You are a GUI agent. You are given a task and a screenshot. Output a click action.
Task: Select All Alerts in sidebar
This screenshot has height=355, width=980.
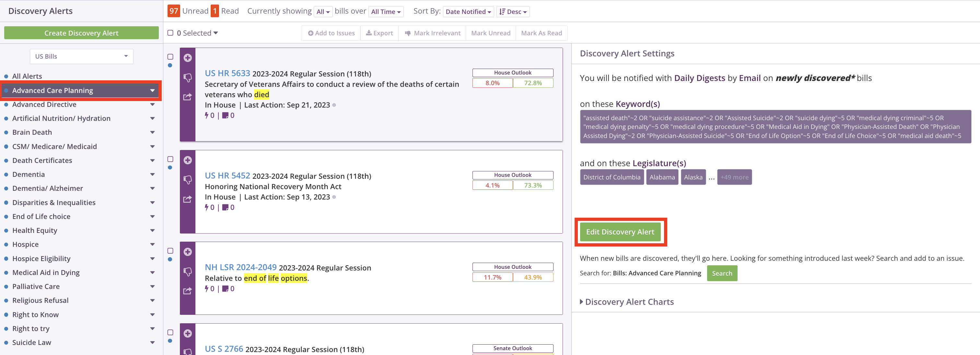click(x=27, y=76)
